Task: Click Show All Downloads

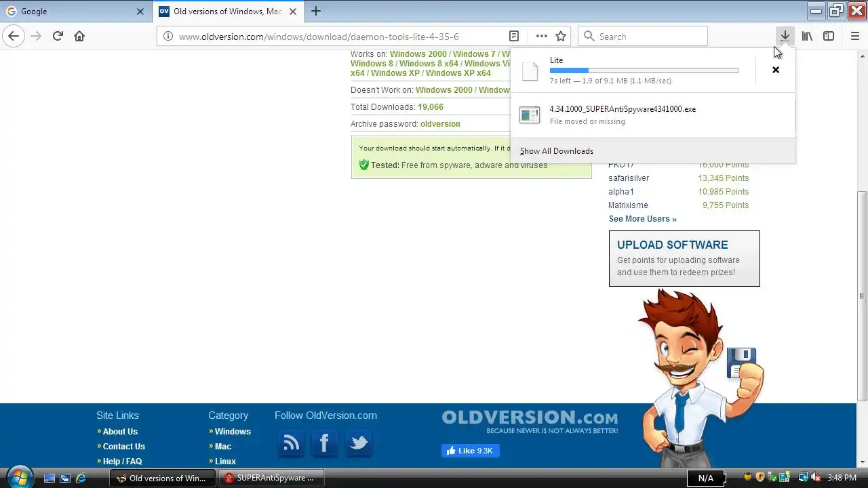Action: 557,151
